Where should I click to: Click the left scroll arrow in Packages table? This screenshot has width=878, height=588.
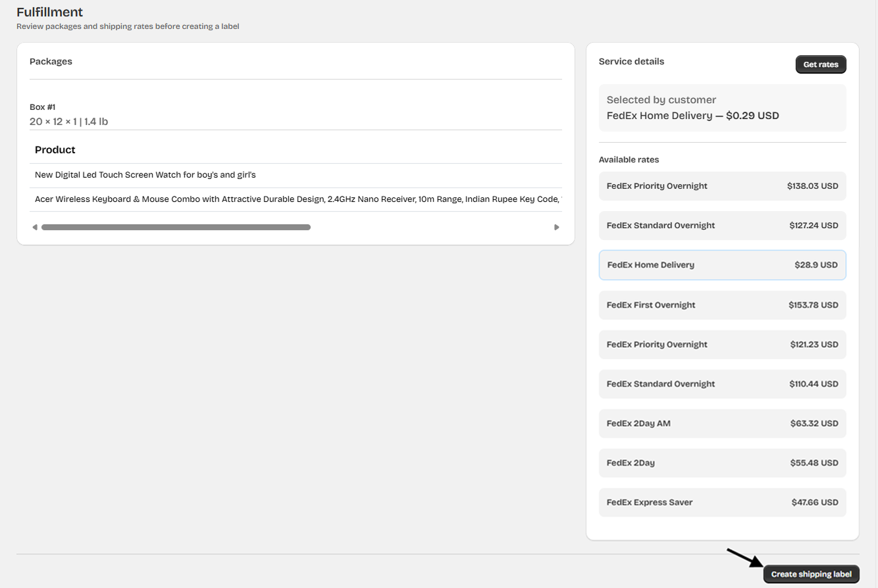tap(35, 228)
